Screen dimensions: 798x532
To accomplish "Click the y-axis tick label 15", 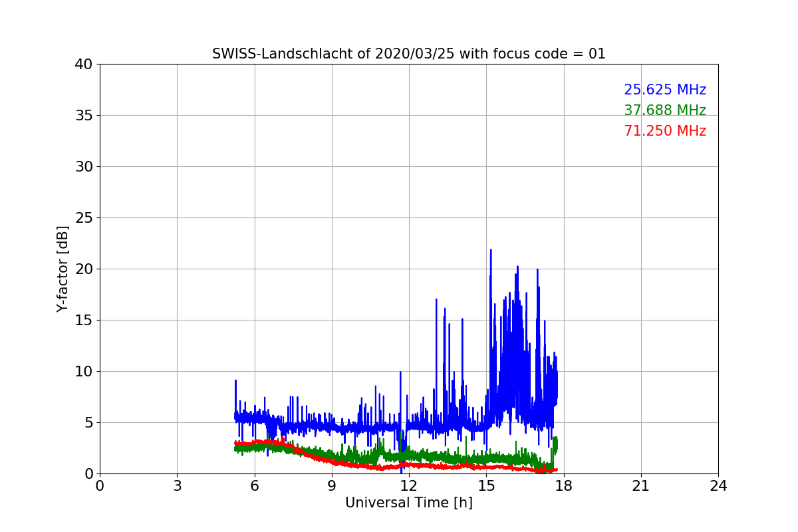I will [83, 321].
